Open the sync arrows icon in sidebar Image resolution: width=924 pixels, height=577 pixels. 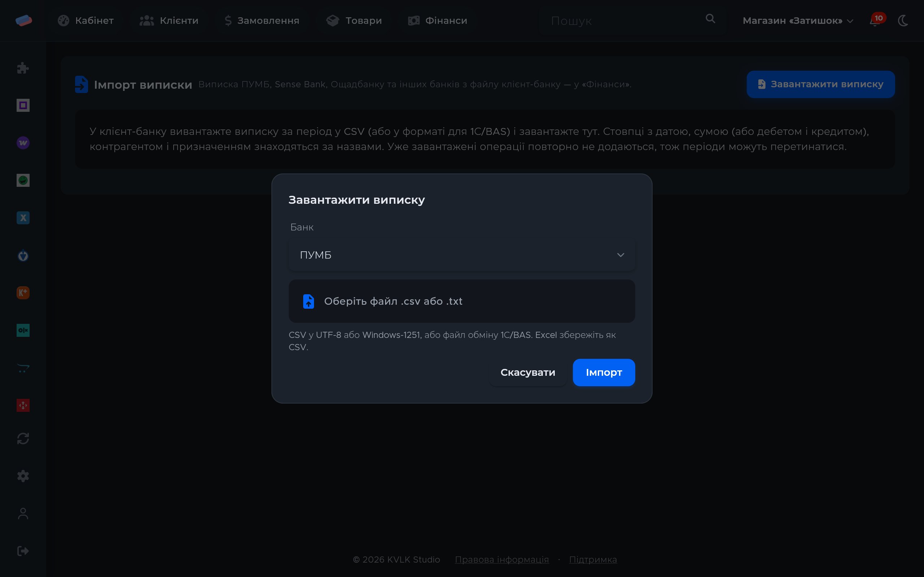click(23, 439)
